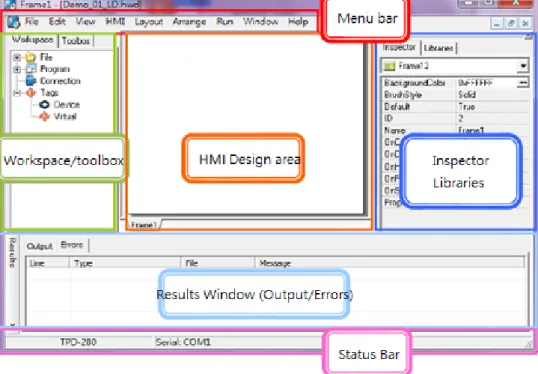Close the Results panel with its x
Image resolution: width=538 pixels, height=374 pixels.
(13, 325)
